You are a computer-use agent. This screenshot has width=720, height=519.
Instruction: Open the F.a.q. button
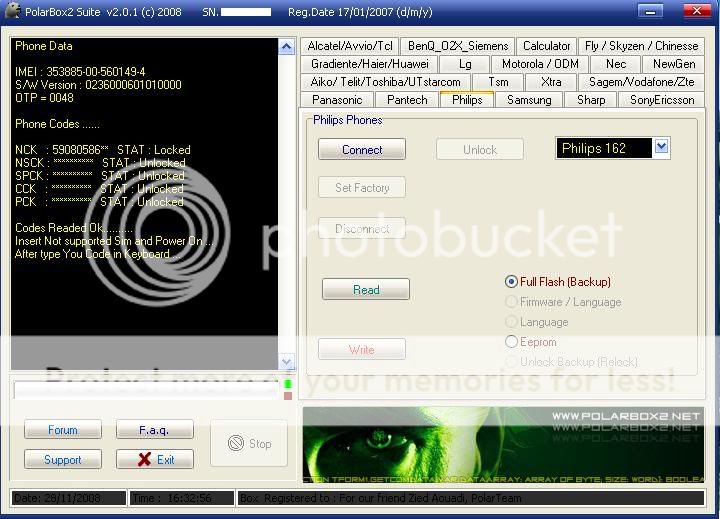tap(154, 429)
